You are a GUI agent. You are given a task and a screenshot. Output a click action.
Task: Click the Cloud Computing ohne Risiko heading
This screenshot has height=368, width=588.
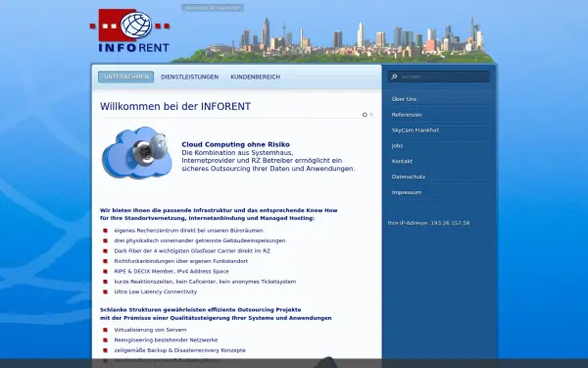pos(235,144)
